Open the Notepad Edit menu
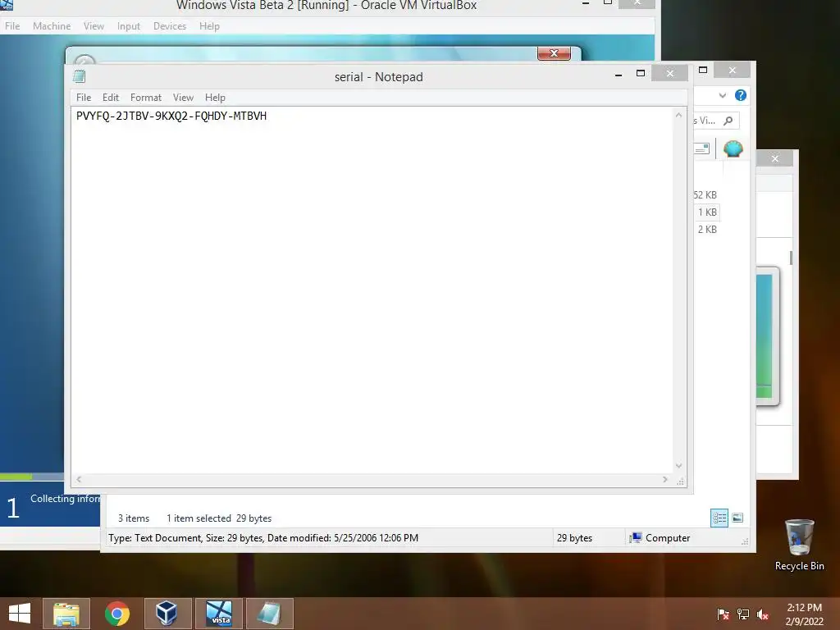Viewport: 840px width, 630px height. (x=111, y=98)
